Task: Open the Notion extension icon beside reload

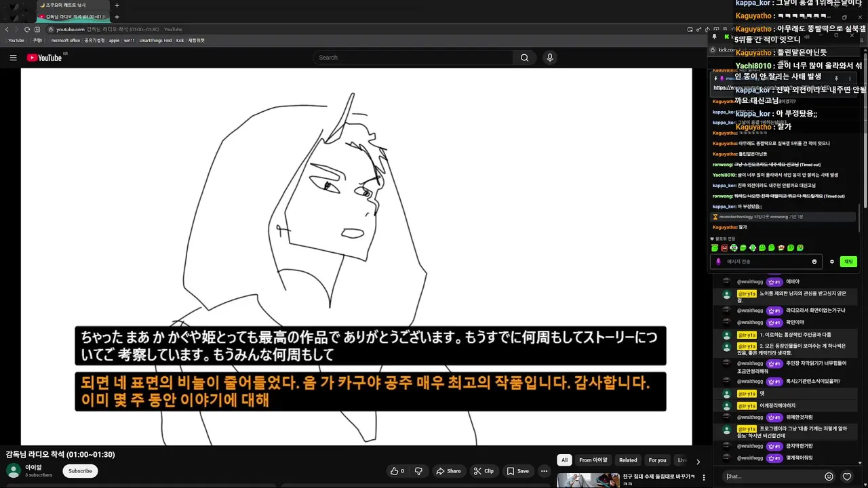Action: 36,29
